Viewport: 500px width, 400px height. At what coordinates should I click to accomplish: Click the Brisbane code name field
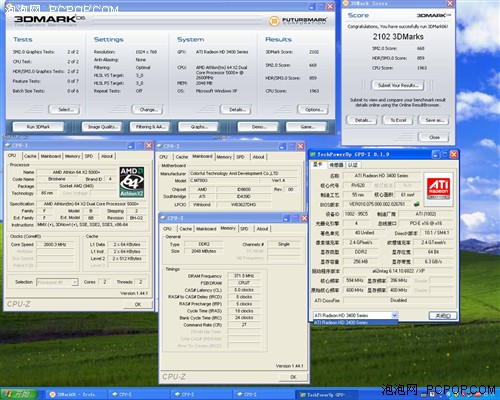[x=57, y=179]
